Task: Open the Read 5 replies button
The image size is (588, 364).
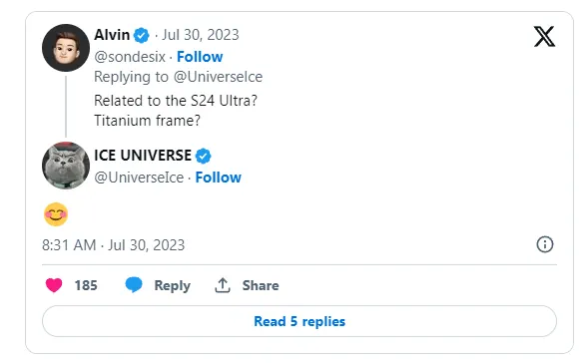Action: (x=299, y=321)
